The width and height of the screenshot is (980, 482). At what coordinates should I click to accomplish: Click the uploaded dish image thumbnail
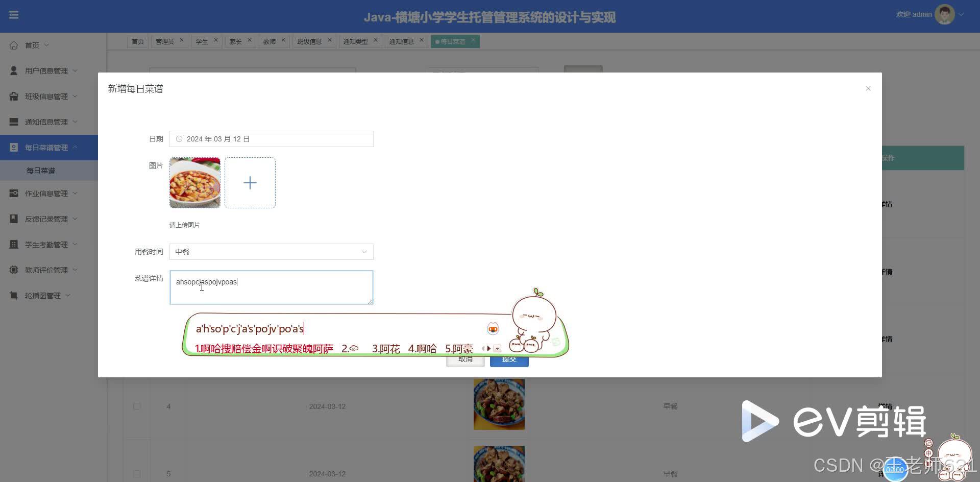[195, 183]
